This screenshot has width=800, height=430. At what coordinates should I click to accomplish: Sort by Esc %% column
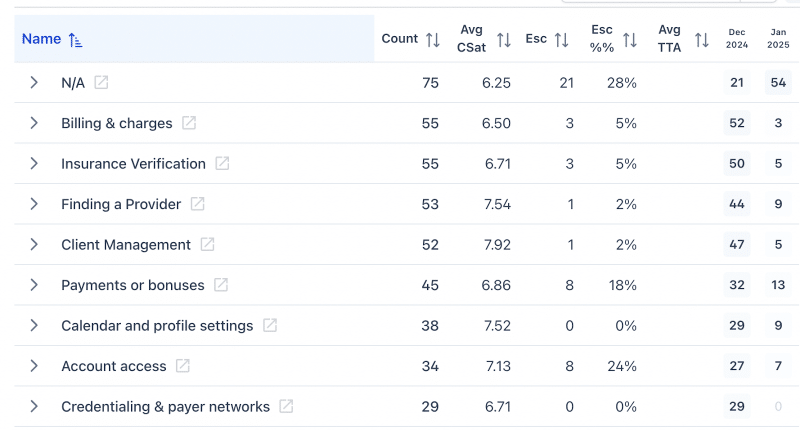630,40
